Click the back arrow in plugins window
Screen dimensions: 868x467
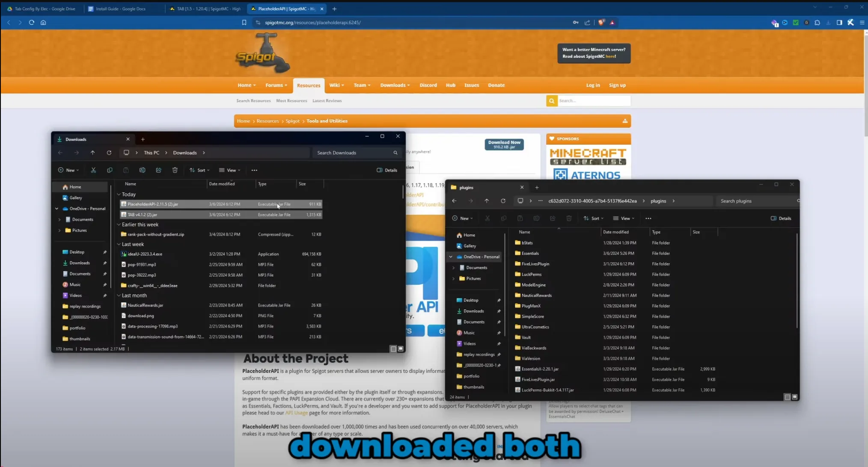tap(454, 201)
